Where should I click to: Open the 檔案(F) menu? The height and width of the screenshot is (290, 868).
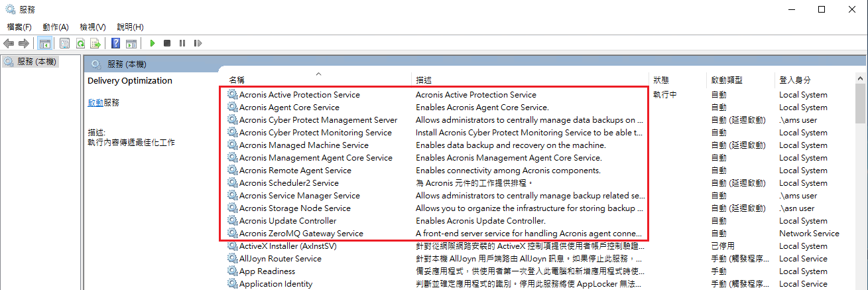click(19, 27)
